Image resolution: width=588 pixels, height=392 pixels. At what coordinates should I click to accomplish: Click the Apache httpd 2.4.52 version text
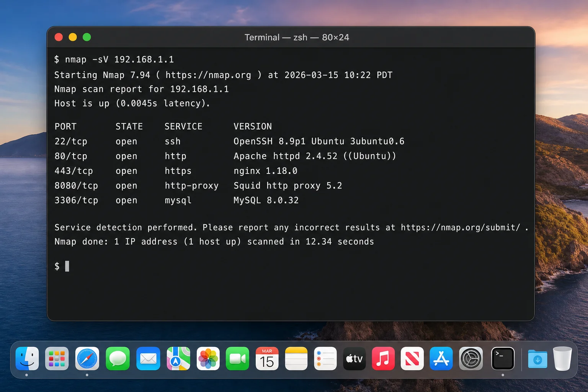(315, 156)
